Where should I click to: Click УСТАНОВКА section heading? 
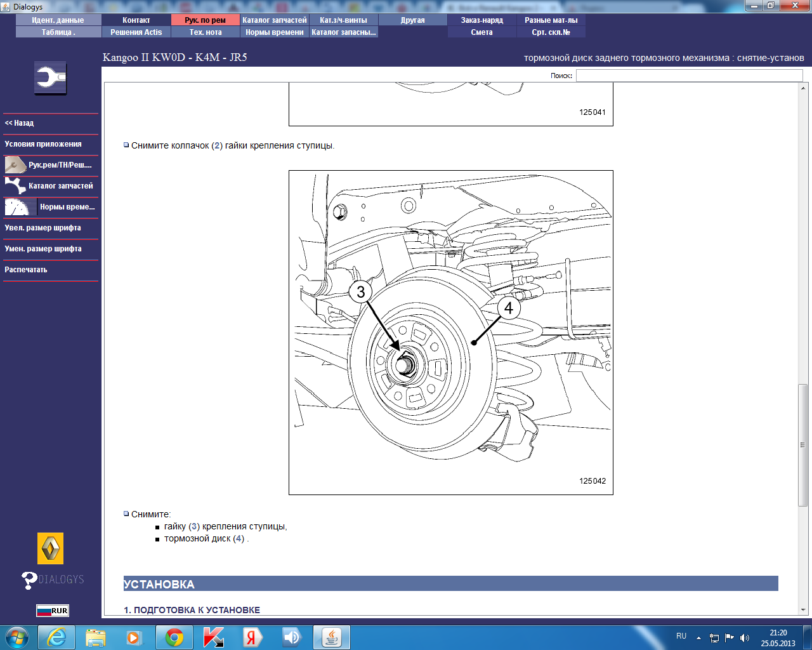pos(451,584)
